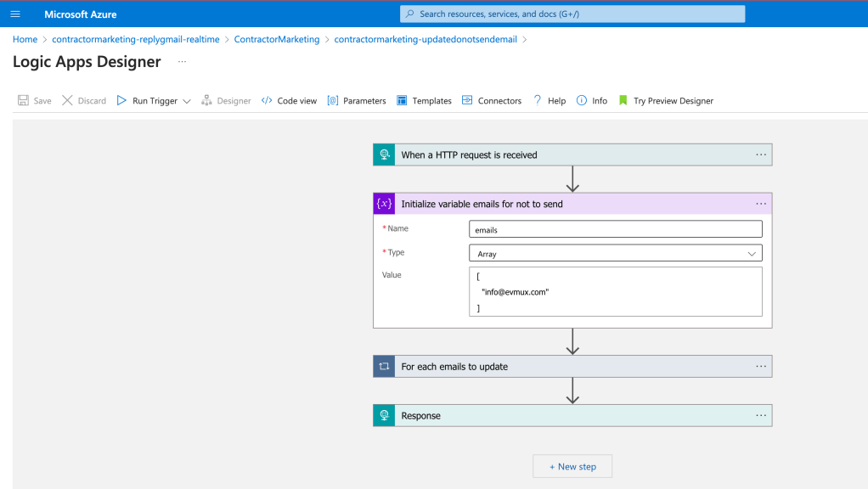Click the Run Trigger label in the toolbar
Viewport: 868px width, 489px height.
pos(155,101)
